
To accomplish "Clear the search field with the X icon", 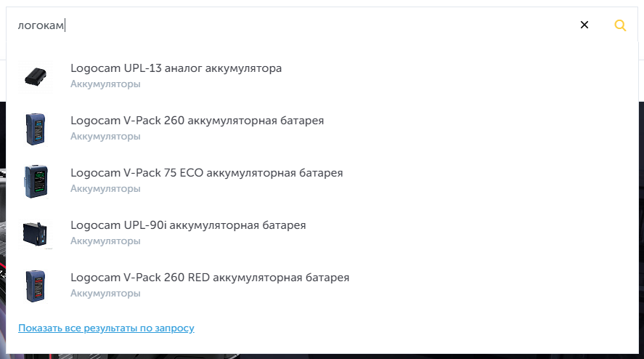I will click(x=584, y=25).
